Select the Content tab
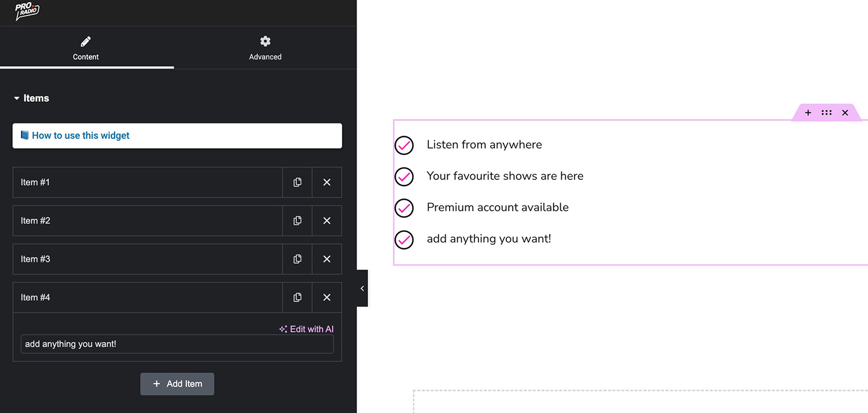868x413 pixels. (x=86, y=47)
